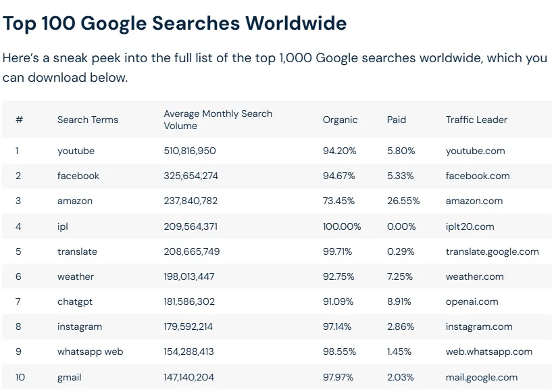Click the 'chatgpt' search term row

(x=76, y=301)
